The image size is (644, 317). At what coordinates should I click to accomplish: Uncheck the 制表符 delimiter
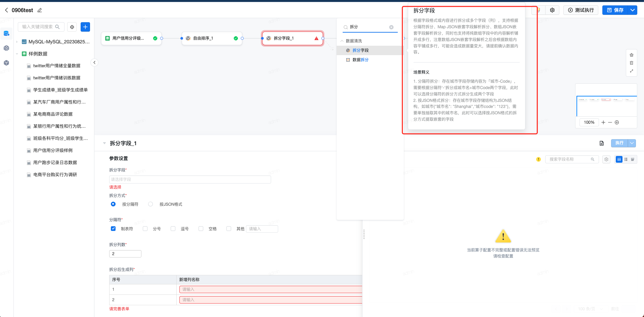(113, 229)
